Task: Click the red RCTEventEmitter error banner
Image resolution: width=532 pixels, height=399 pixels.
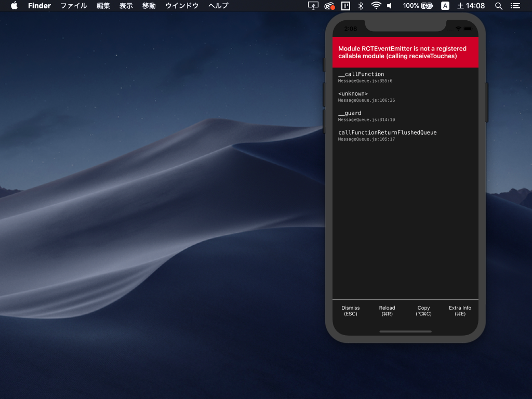Action: pos(405,52)
